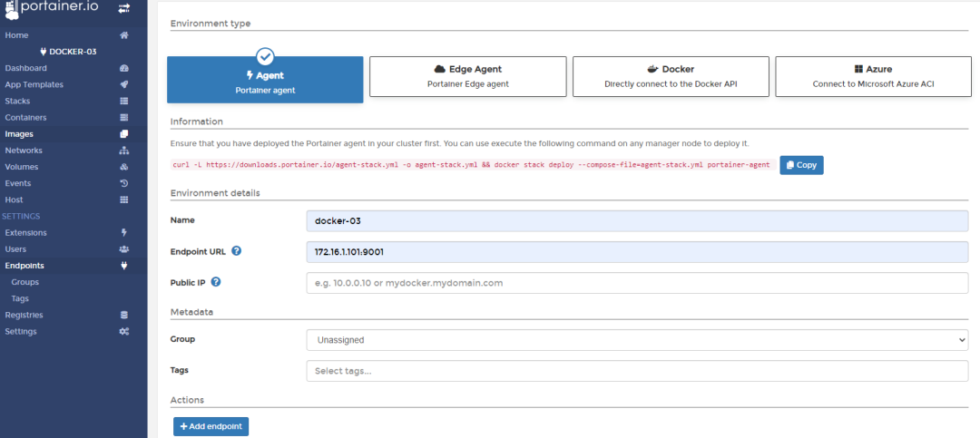This screenshot has width=980, height=438.
Task: Click the Name input field
Action: (x=637, y=221)
